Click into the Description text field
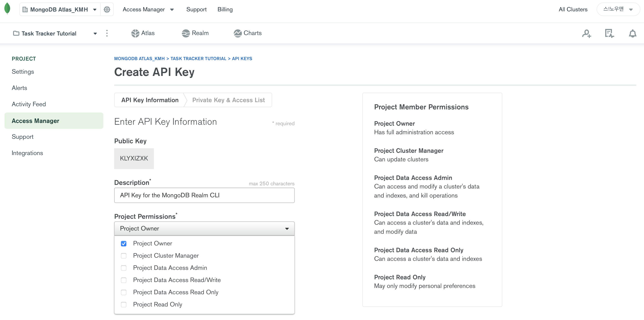 [204, 195]
